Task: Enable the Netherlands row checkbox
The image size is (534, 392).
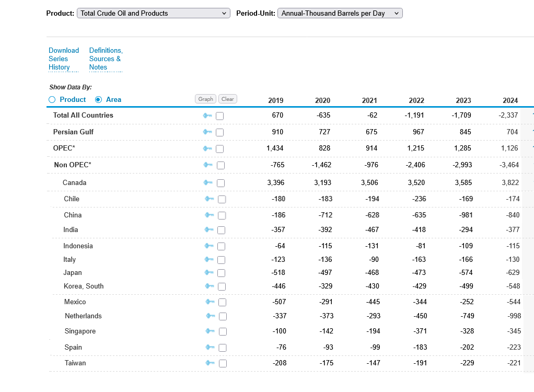Action: click(x=223, y=316)
